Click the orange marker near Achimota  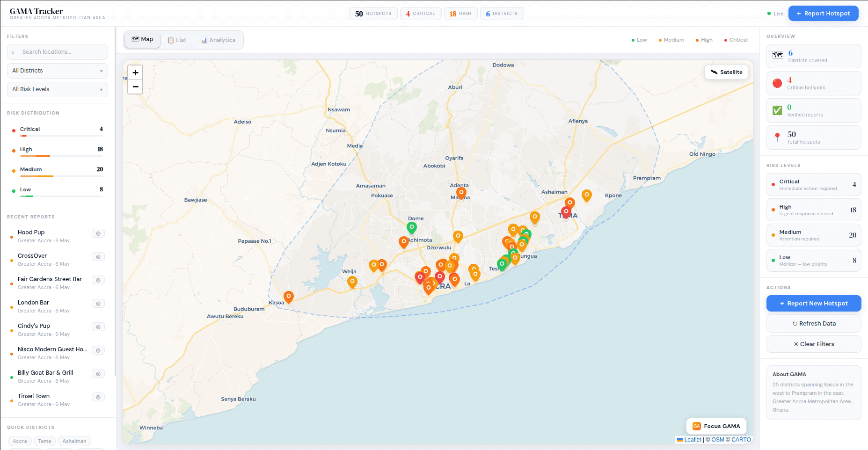pyautogui.click(x=404, y=242)
